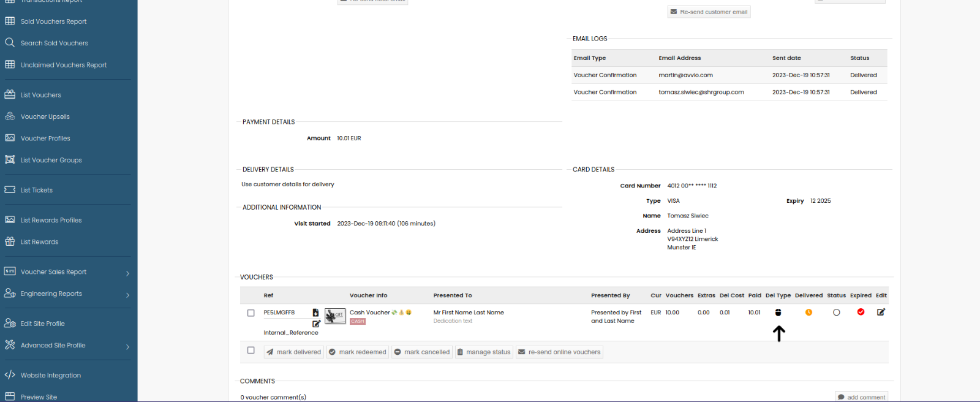Click the speech bubble icon on add comment
This screenshot has height=402, width=980.
click(x=841, y=397)
